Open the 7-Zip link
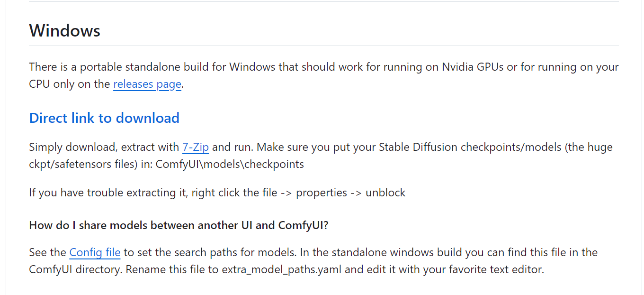Viewport: 644px width, 295px height. 196,147
